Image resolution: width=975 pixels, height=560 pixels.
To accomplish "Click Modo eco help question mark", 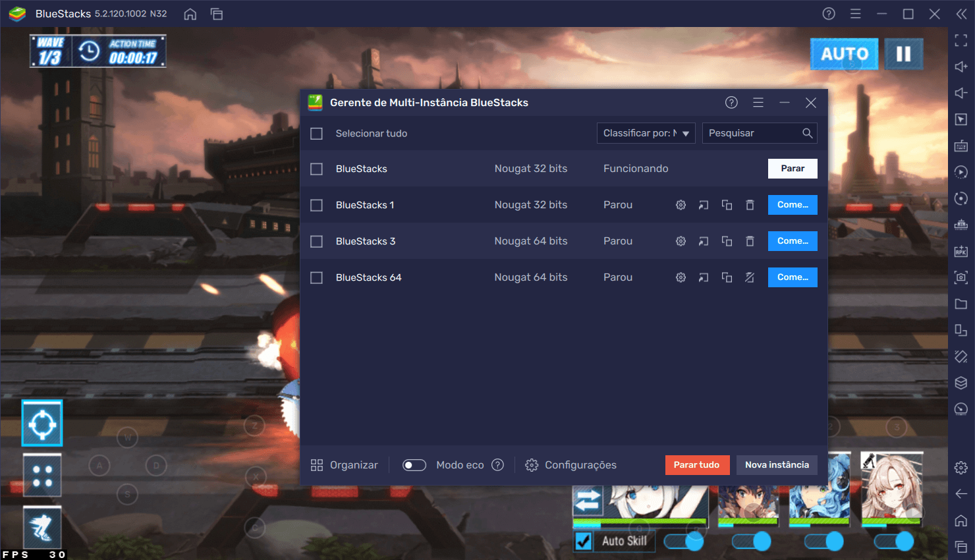I will (498, 464).
